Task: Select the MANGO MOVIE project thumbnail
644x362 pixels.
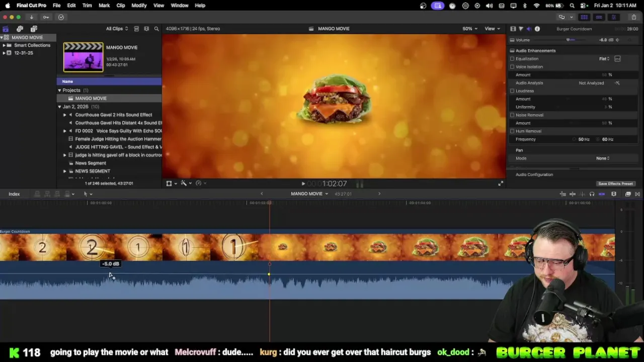Action: (x=83, y=57)
